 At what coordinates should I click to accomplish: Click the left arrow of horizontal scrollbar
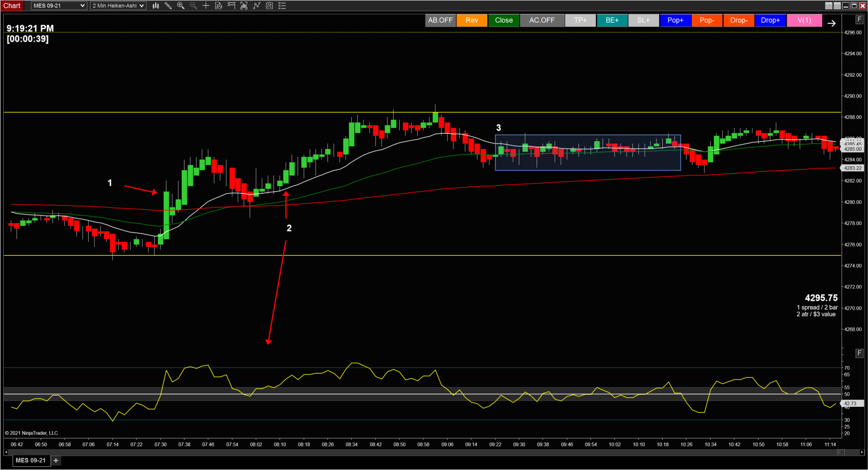tap(6, 452)
